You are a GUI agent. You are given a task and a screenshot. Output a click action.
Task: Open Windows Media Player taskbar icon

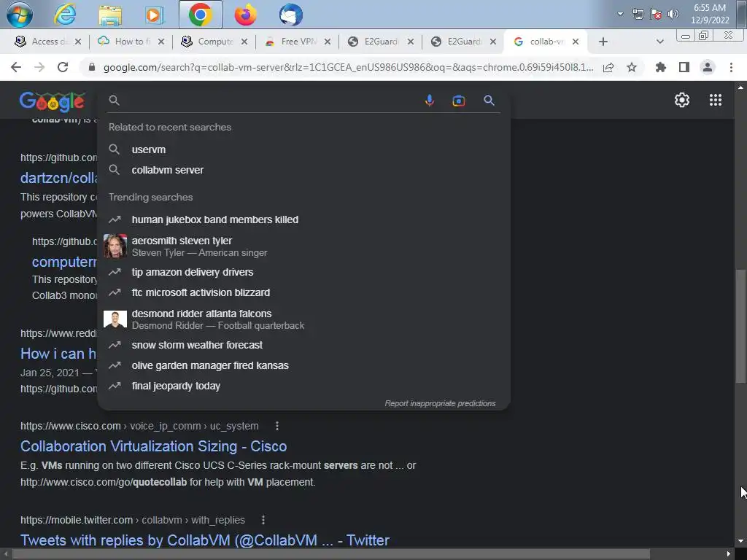point(154,15)
